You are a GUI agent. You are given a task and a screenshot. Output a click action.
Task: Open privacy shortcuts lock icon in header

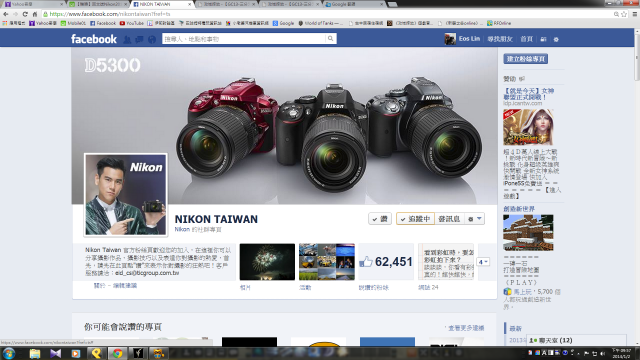543,39
